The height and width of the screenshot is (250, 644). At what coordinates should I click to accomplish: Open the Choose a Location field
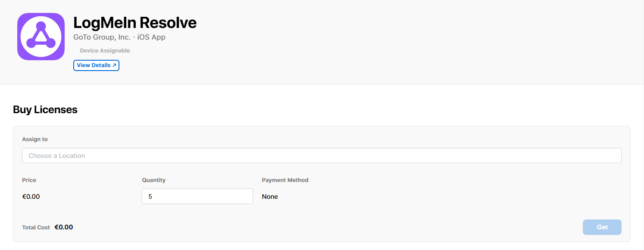pyautogui.click(x=322, y=156)
